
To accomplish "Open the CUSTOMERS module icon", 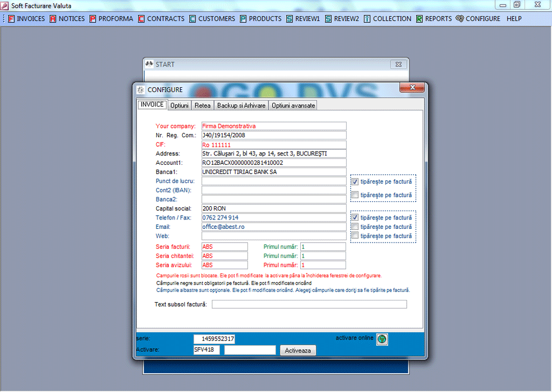I will [x=193, y=19].
